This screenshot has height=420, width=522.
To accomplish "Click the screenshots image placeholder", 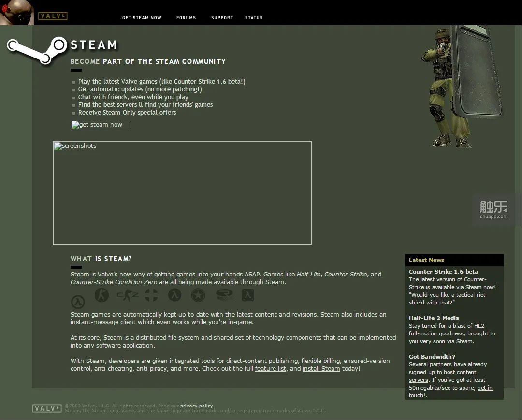I will 182,193.
